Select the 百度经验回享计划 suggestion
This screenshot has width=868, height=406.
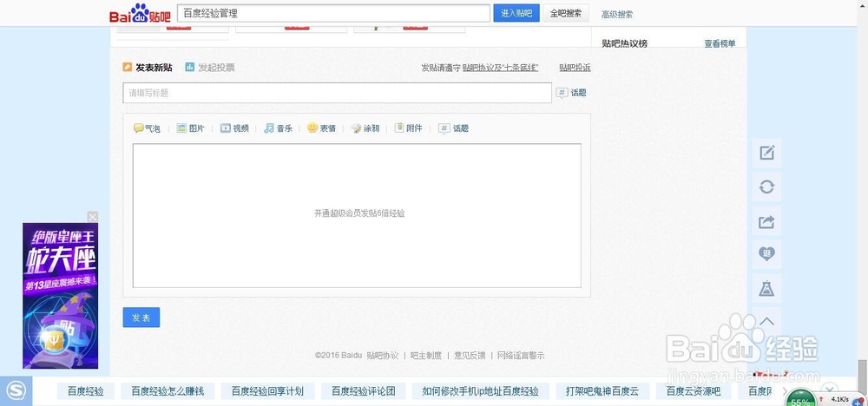click(x=267, y=391)
